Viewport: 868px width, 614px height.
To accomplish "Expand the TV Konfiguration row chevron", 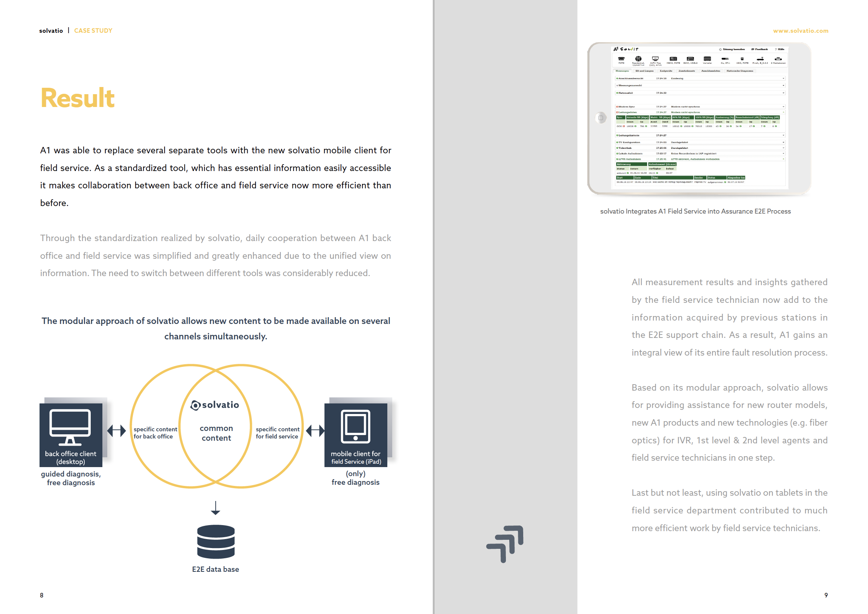I will point(783,142).
